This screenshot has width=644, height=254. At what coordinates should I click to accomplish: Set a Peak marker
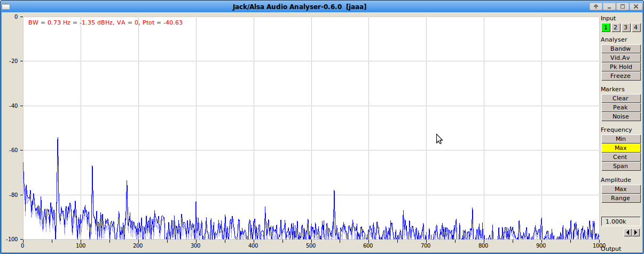(621, 107)
